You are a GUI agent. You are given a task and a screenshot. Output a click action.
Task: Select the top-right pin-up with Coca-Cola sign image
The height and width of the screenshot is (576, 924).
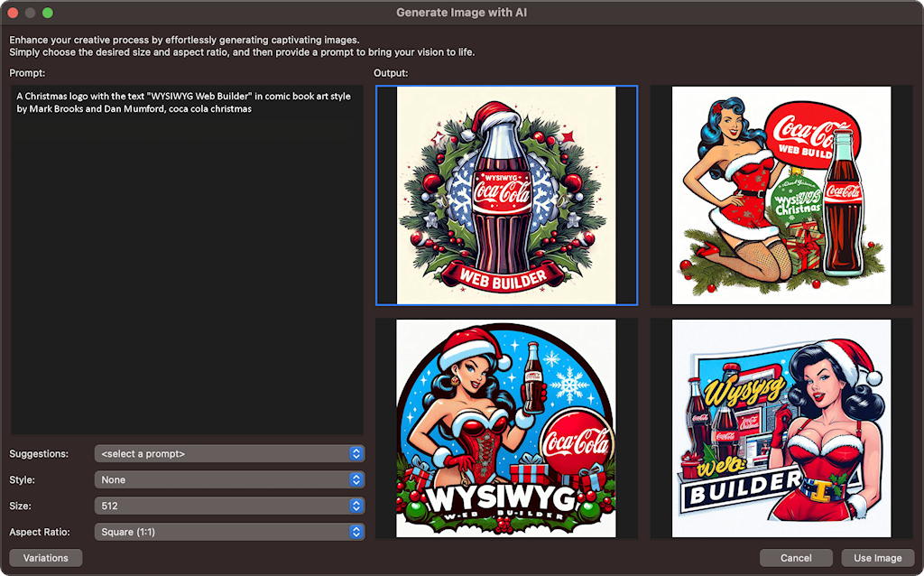(781, 195)
